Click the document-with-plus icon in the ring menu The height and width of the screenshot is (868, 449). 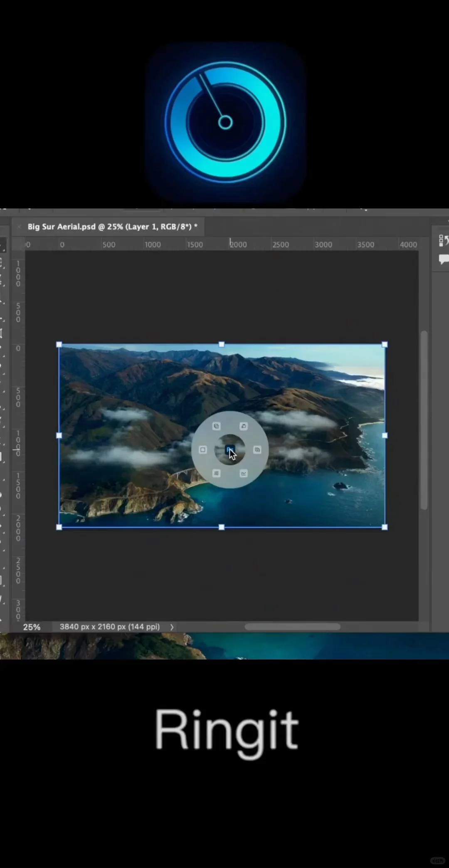pos(257,450)
